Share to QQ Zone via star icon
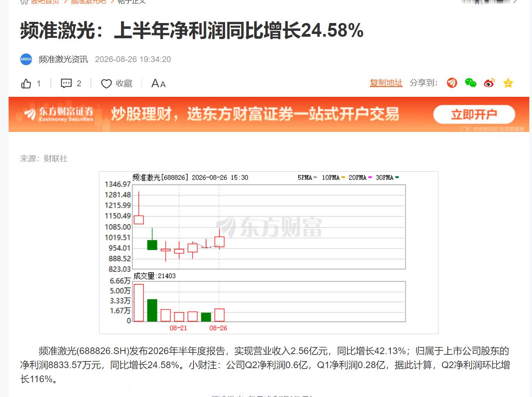This screenshot has height=397, width=532. pos(508,83)
